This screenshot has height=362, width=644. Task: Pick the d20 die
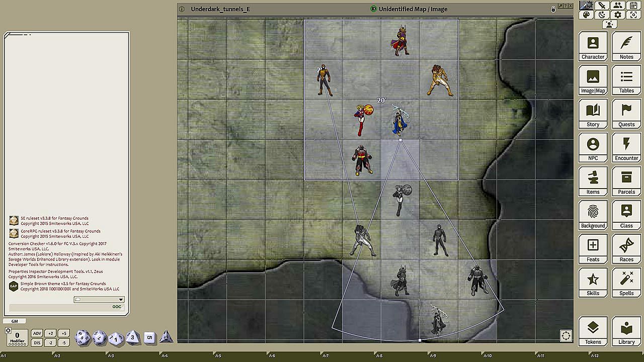pyautogui.click(x=83, y=338)
